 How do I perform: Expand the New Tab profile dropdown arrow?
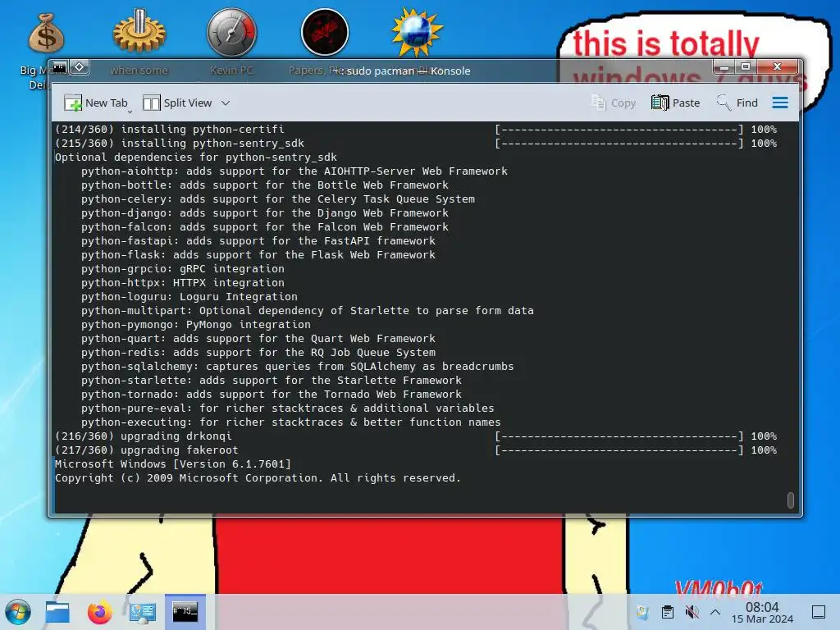pos(130,112)
